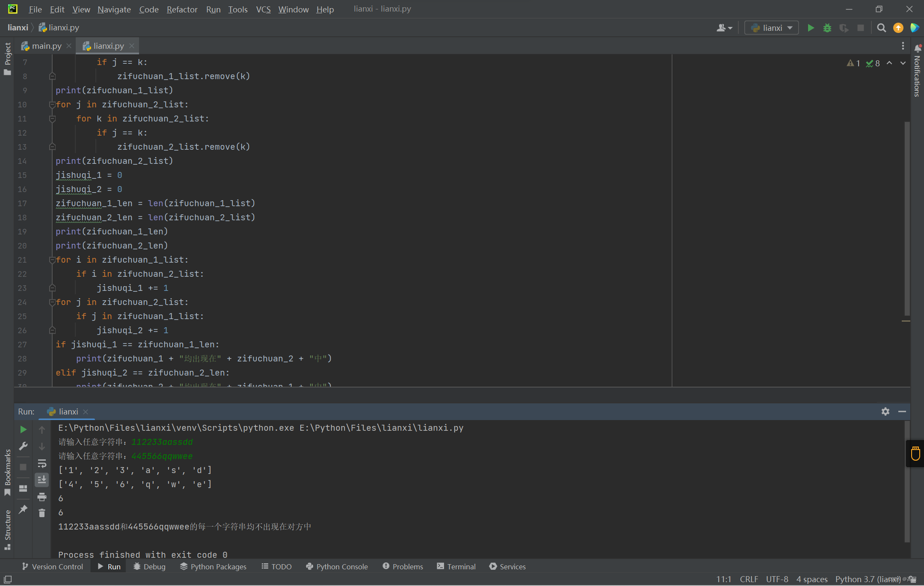
Task: Toggle scroll to end in the console
Action: pyautogui.click(x=42, y=480)
